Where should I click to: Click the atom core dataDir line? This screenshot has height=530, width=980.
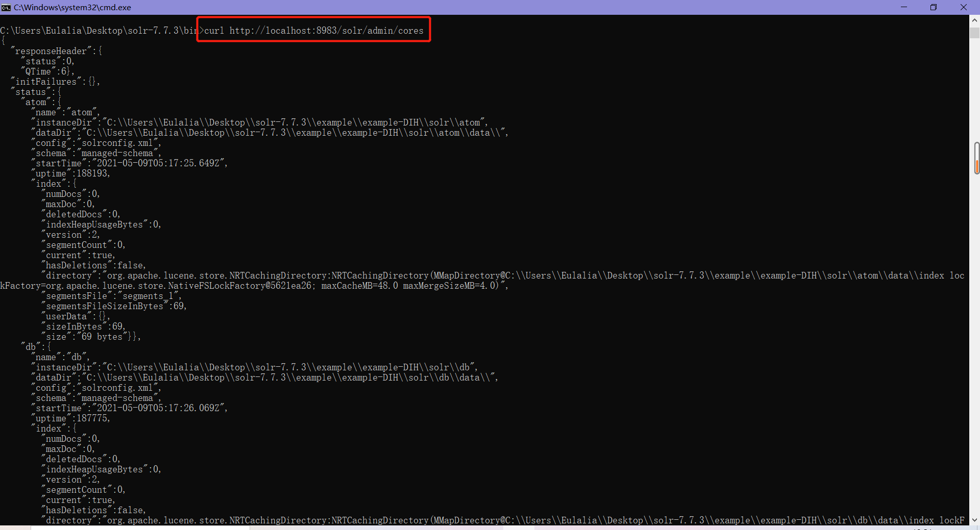(x=270, y=133)
